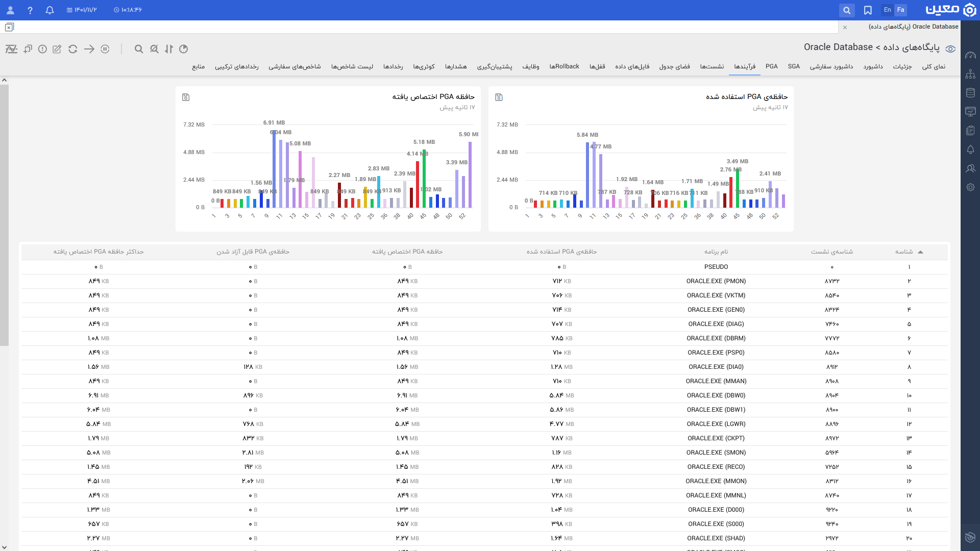The image size is (980, 551).
Task: Click the bookmark icon in the top bar
Action: [x=868, y=10]
